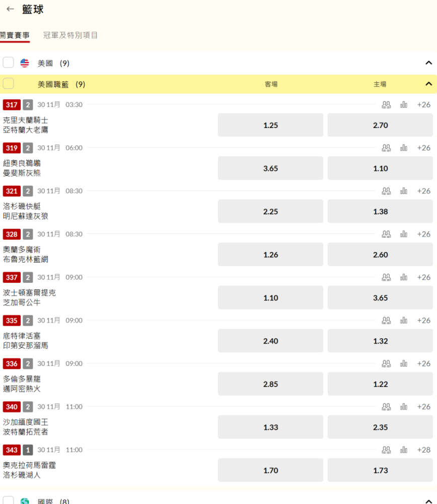Click the back arrow beside 籃球

tap(10, 9)
